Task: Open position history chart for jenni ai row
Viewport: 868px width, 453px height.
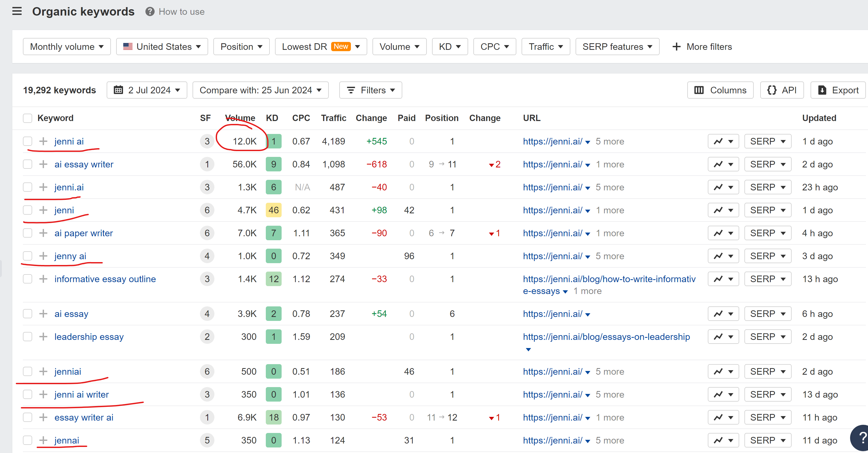Action: 723,141
